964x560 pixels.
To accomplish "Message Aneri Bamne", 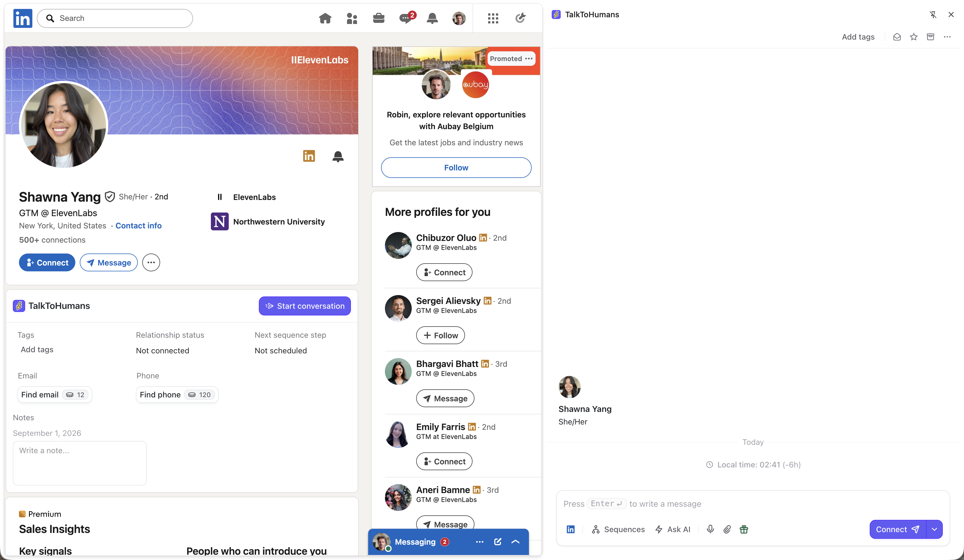I will point(445,524).
